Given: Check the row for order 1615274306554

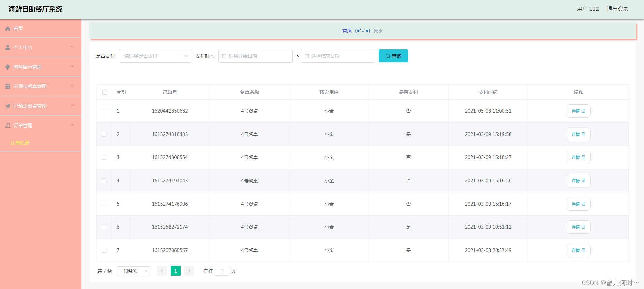Looking at the screenshot, I should coord(104,157).
